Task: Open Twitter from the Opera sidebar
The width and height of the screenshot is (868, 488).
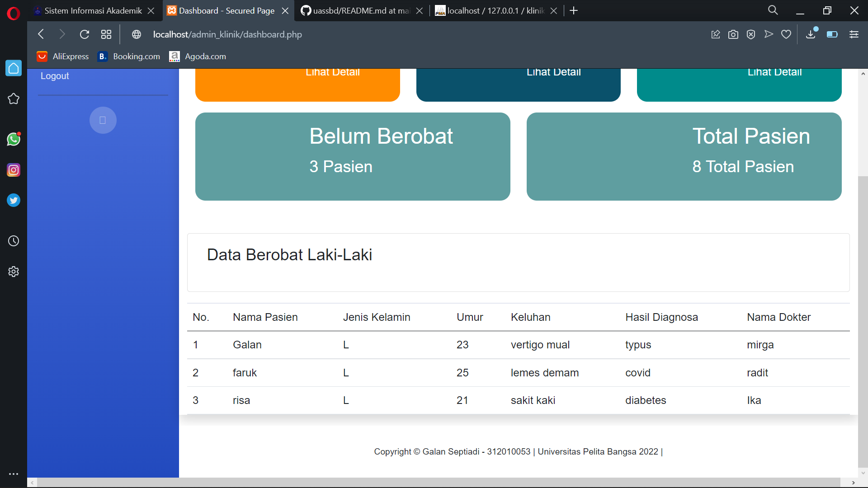Action: point(14,200)
